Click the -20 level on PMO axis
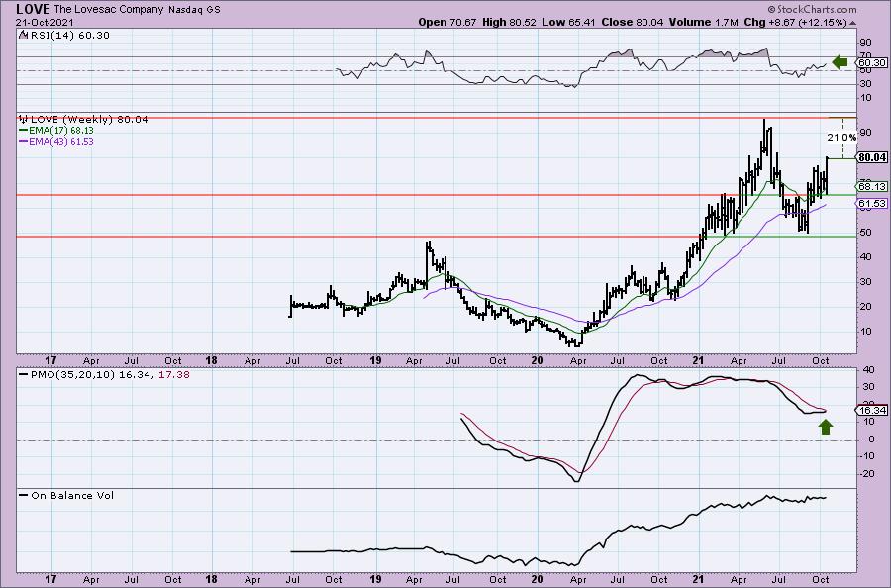Screen dimensions: 891x588 [866, 474]
